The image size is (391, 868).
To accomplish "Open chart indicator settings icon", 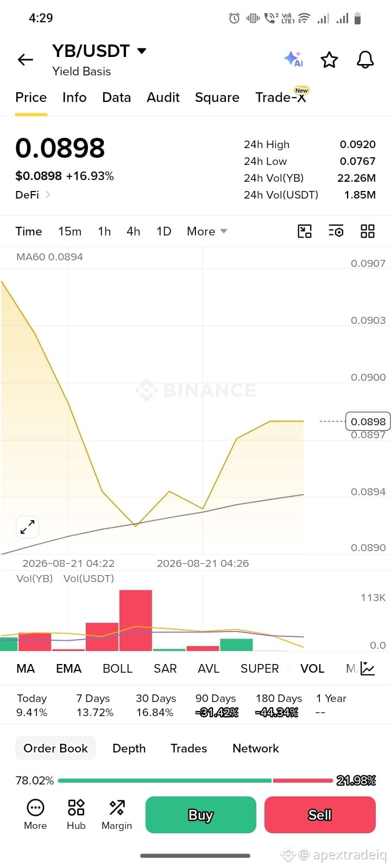I will tap(336, 232).
